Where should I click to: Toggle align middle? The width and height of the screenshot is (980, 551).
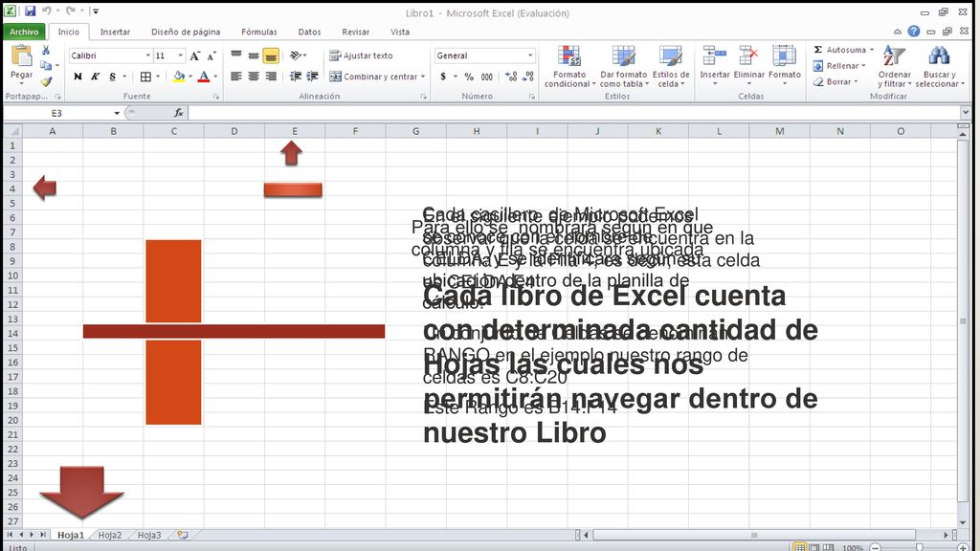tap(253, 55)
